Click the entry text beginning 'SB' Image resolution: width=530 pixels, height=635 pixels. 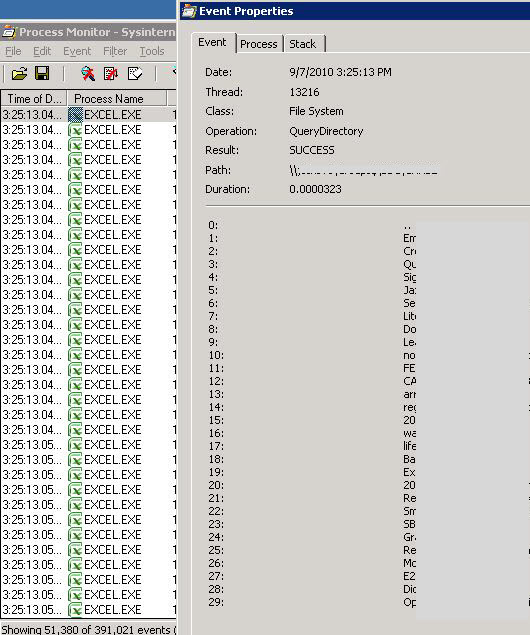tap(409, 524)
